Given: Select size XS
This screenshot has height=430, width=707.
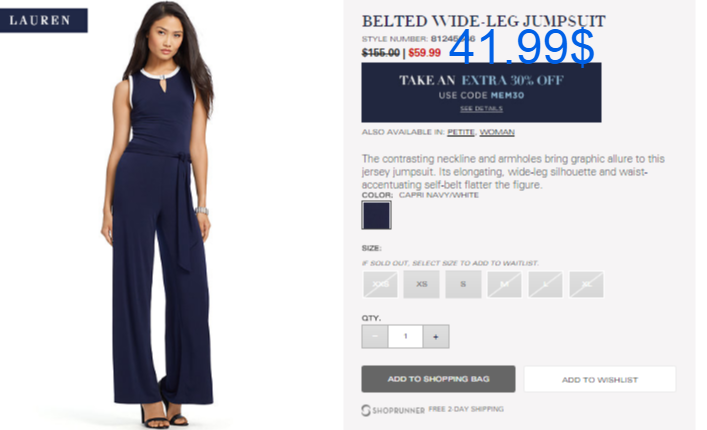Looking at the screenshot, I should tap(422, 284).
